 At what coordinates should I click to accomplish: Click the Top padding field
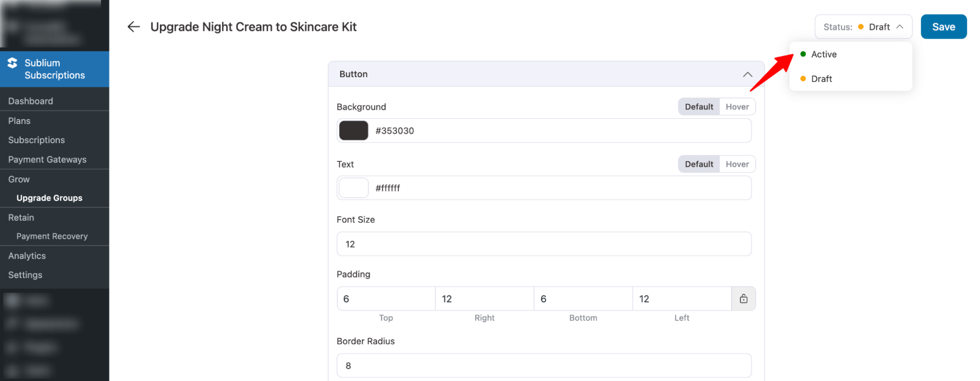click(386, 299)
